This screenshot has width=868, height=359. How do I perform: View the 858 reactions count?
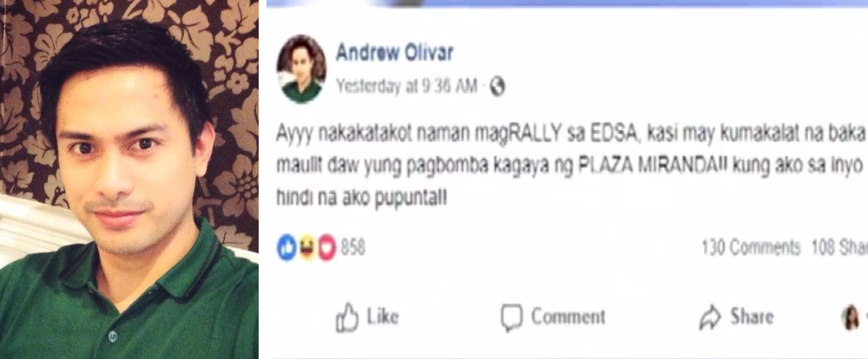(x=352, y=248)
